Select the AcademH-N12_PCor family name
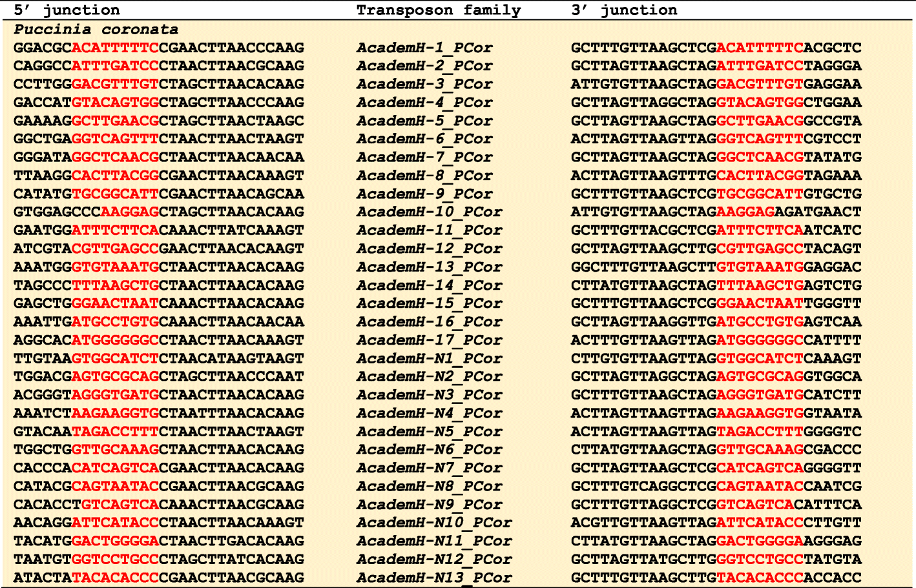 (x=434, y=560)
